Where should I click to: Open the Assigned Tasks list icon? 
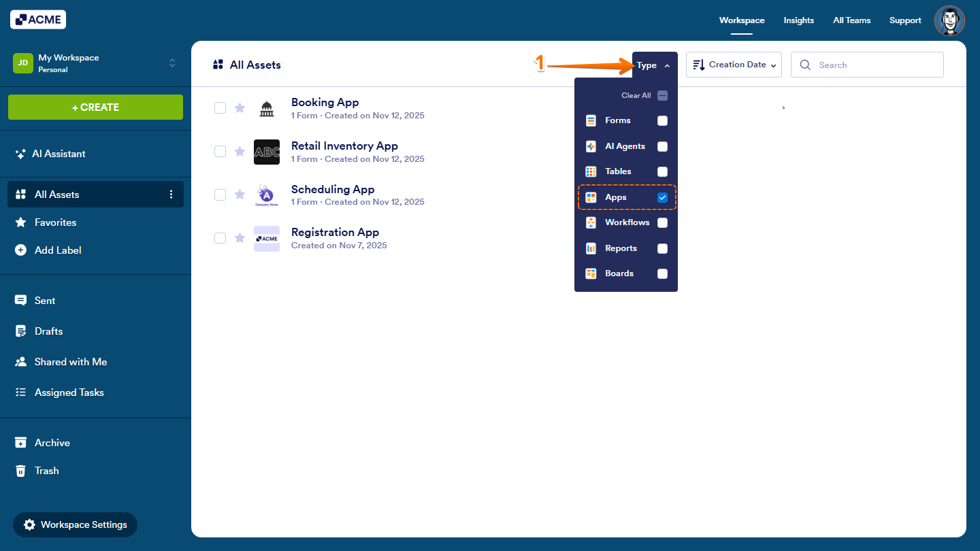point(20,392)
